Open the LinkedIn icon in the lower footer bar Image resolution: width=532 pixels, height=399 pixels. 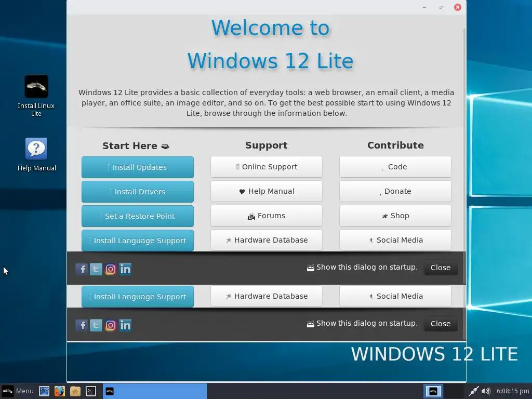pyautogui.click(x=125, y=325)
